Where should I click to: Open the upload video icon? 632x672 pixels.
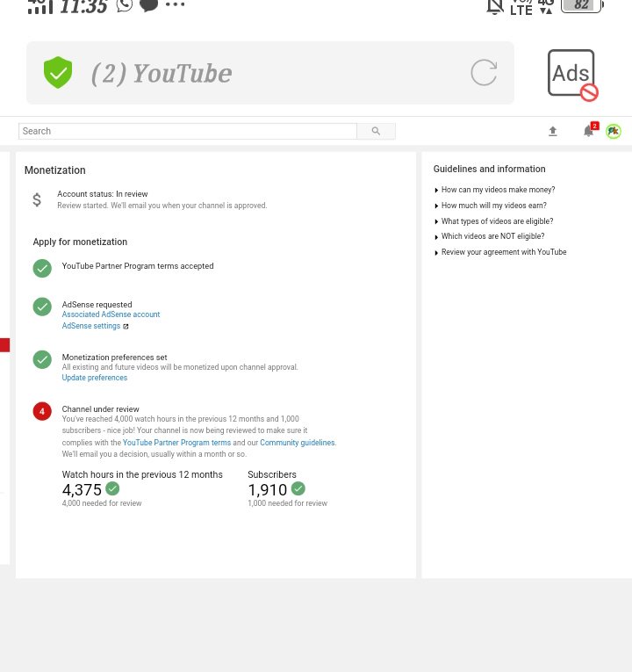coord(553,131)
